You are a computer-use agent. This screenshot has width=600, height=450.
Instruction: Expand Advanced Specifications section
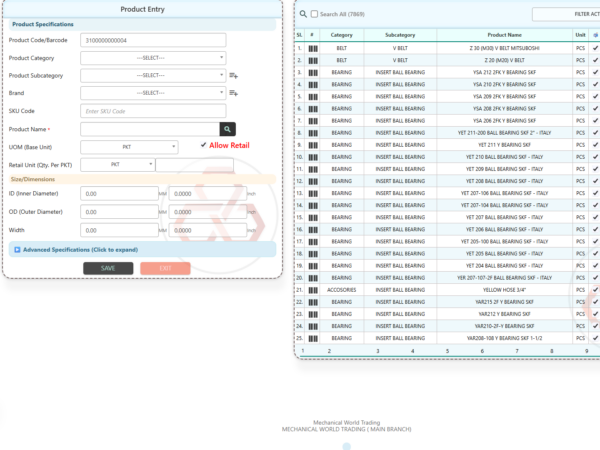coord(142,249)
